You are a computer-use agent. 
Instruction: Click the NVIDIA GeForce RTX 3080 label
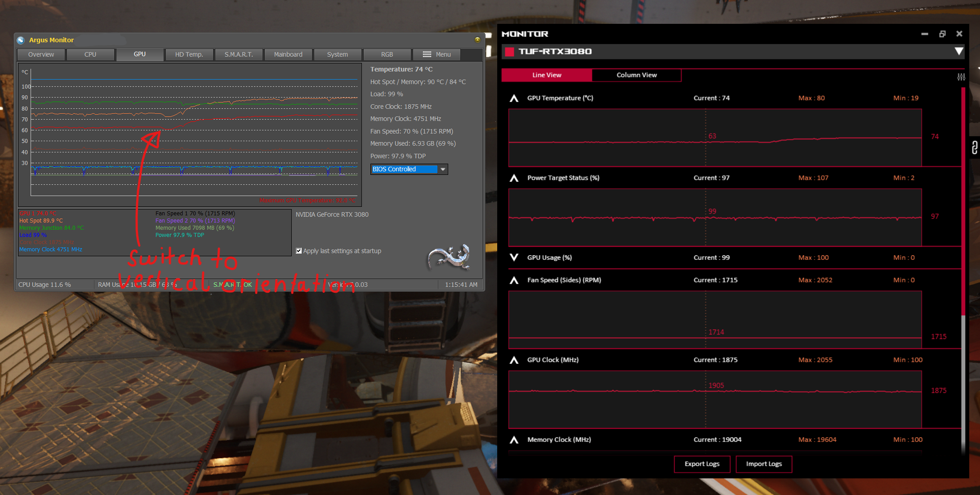point(332,214)
